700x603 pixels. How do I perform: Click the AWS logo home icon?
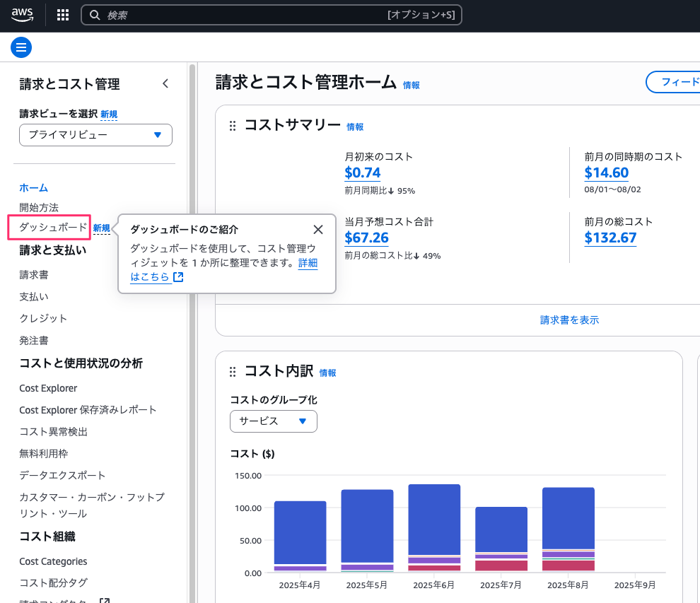(x=23, y=15)
